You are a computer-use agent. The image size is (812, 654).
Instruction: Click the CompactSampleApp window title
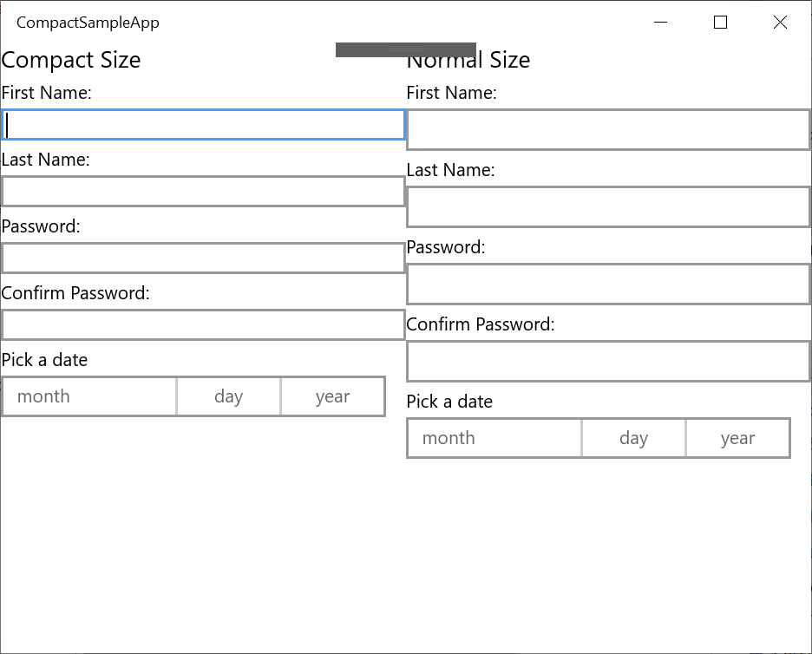click(x=88, y=23)
